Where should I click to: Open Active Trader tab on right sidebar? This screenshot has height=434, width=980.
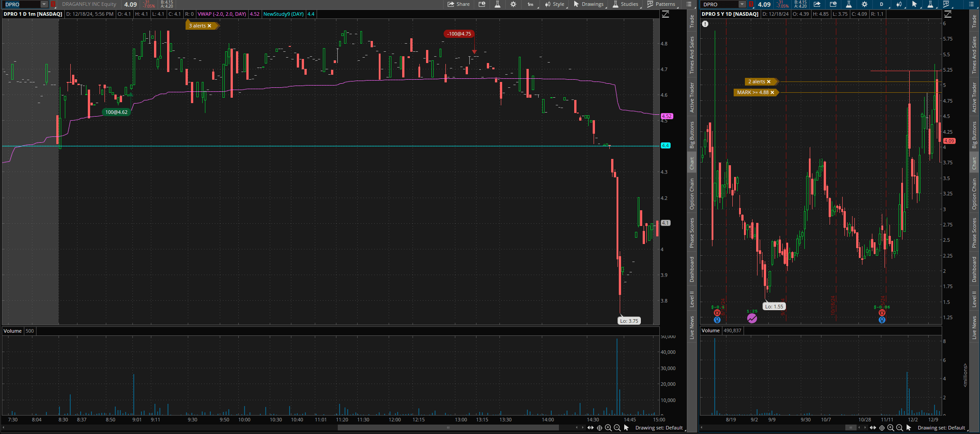tap(974, 97)
